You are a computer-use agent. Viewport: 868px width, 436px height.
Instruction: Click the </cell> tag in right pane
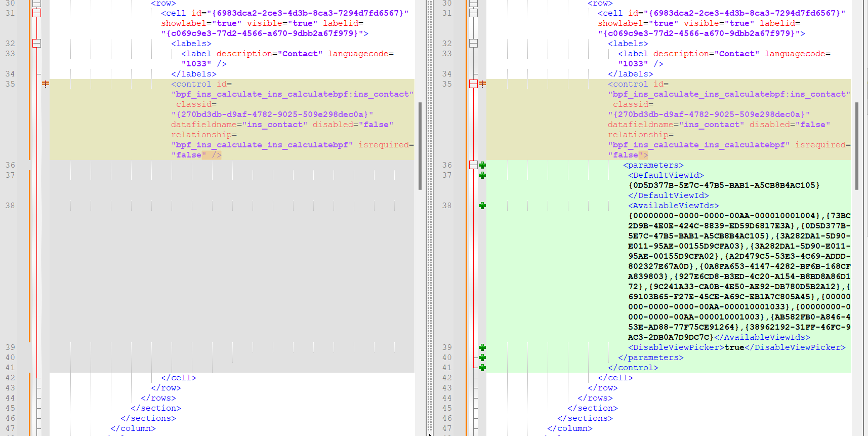pyautogui.click(x=615, y=378)
